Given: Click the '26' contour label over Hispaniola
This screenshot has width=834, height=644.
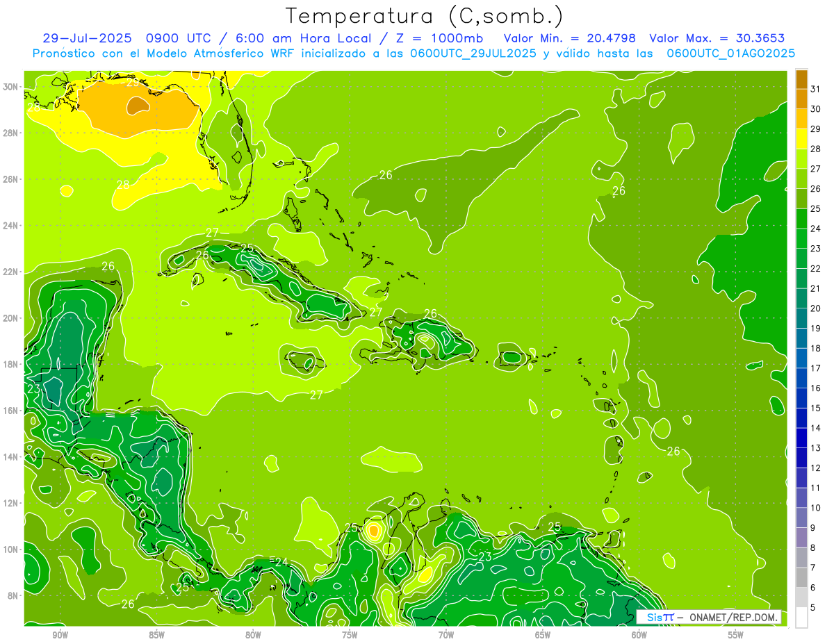Looking at the screenshot, I should [x=430, y=314].
